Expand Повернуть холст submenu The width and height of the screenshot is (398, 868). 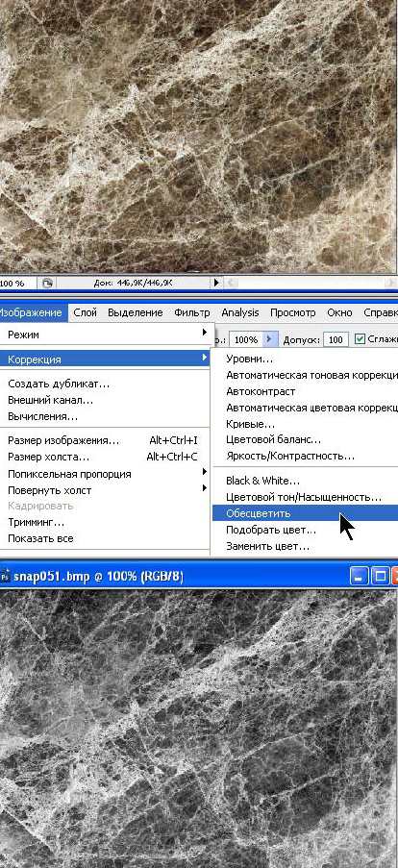[105, 490]
